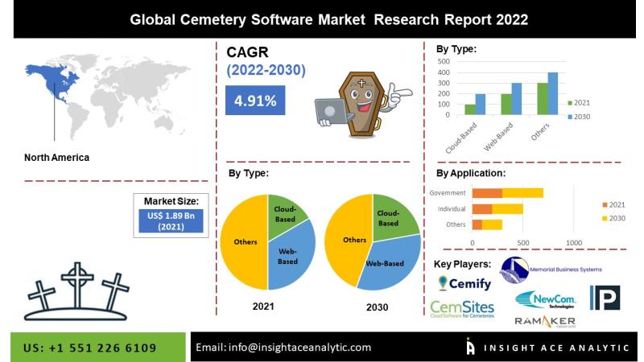This screenshot has height=362, width=644.
Task: Click the blue 2030 Others bar in bar chart
Action: (x=553, y=93)
